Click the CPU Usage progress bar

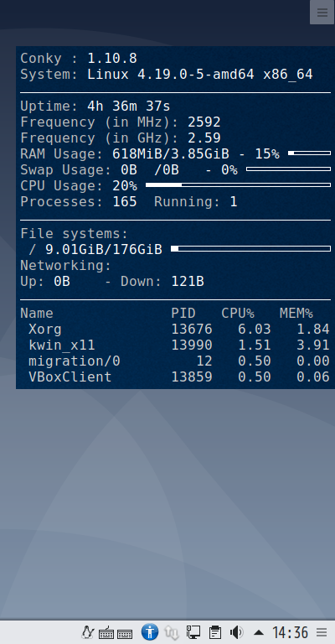coord(238,184)
